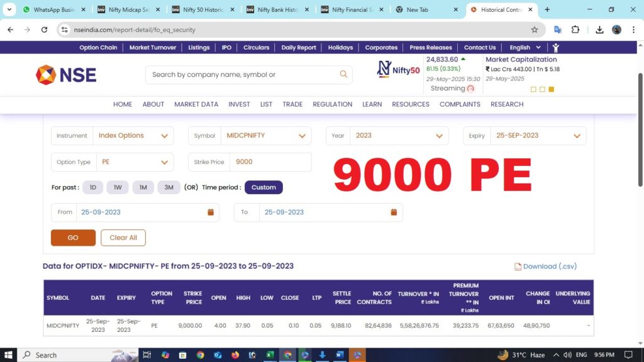Select the 3M past period option

coord(169,187)
